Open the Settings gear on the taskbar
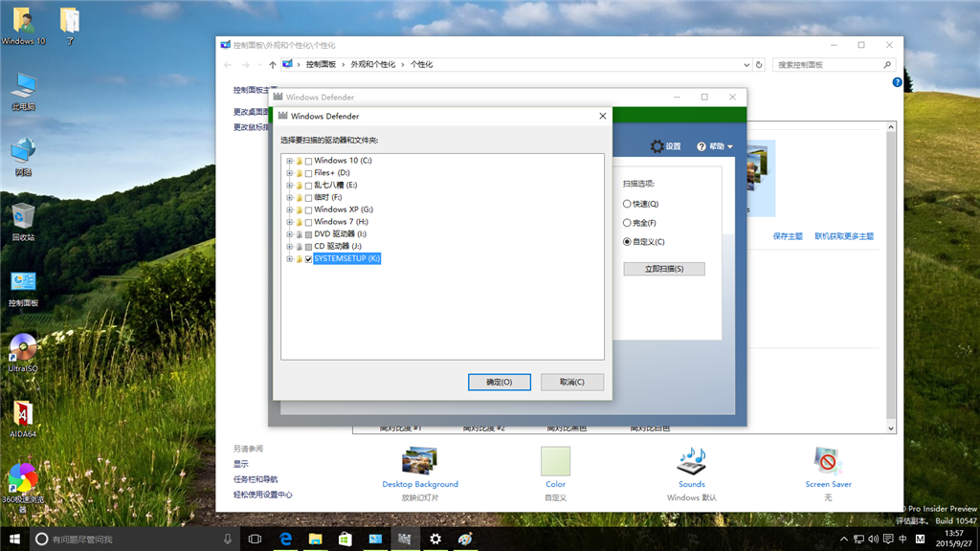Image resolution: width=980 pixels, height=551 pixels. pyautogui.click(x=435, y=539)
